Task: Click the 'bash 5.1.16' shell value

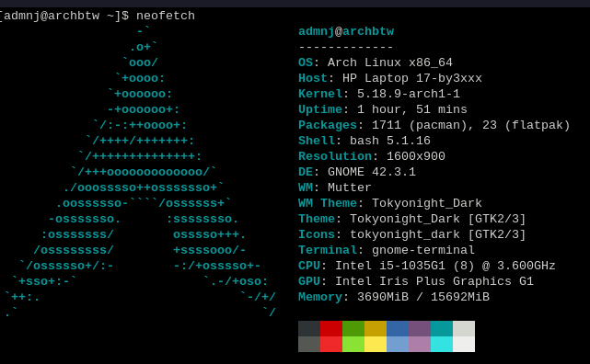Action: coord(390,141)
